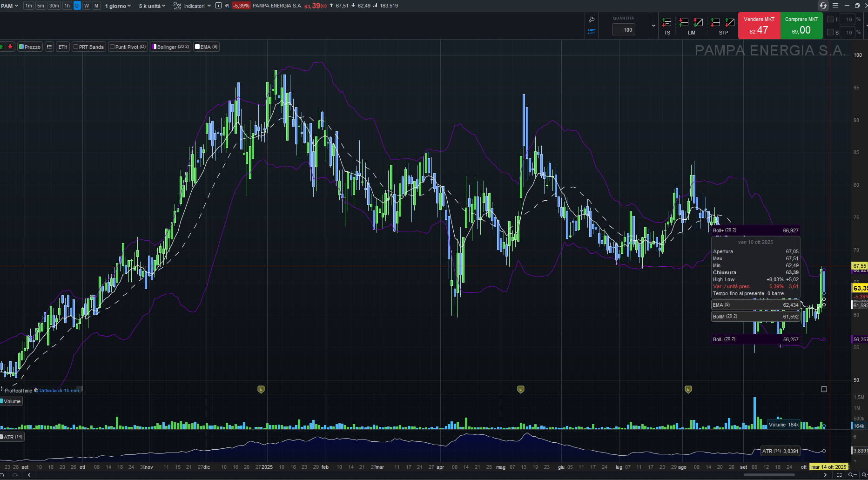Tick the T percentage checkbox
The width and height of the screenshot is (868, 480).
click(830, 20)
